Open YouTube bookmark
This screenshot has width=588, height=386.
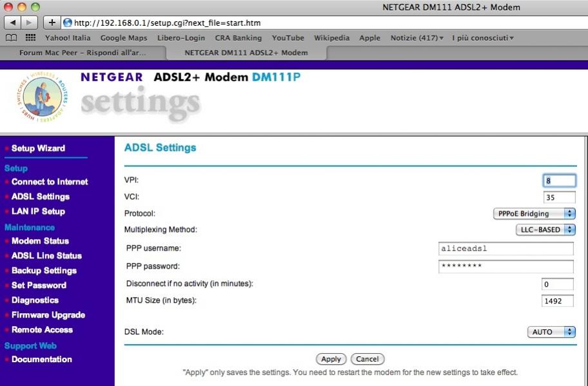tap(288, 38)
